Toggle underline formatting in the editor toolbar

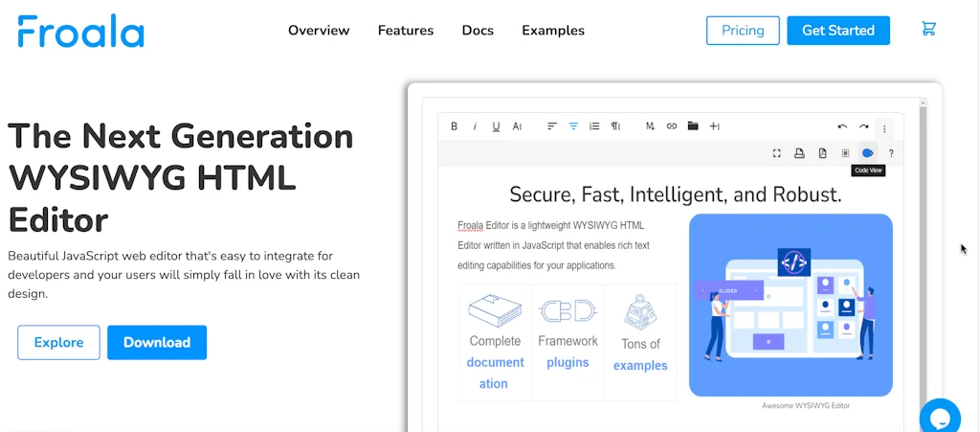(497, 126)
